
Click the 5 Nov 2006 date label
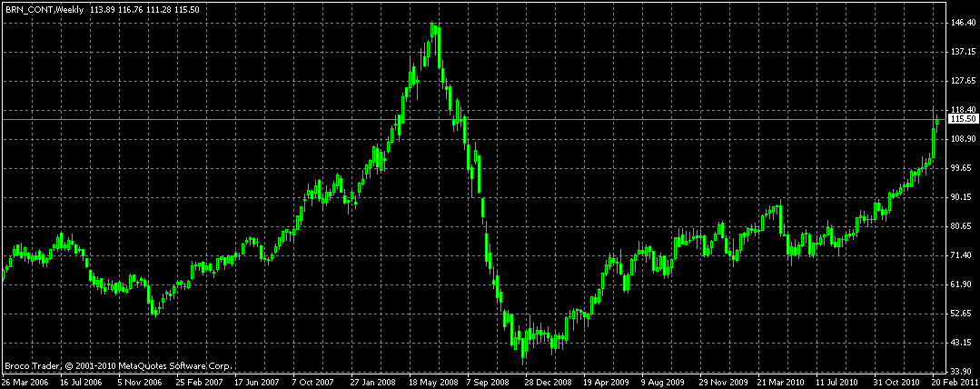(141, 381)
